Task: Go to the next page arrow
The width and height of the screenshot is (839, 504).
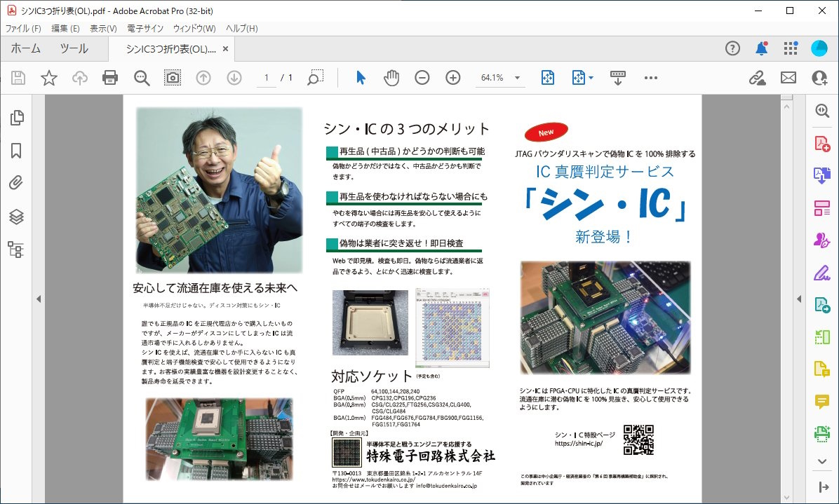Action: click(x=234, y=78)
